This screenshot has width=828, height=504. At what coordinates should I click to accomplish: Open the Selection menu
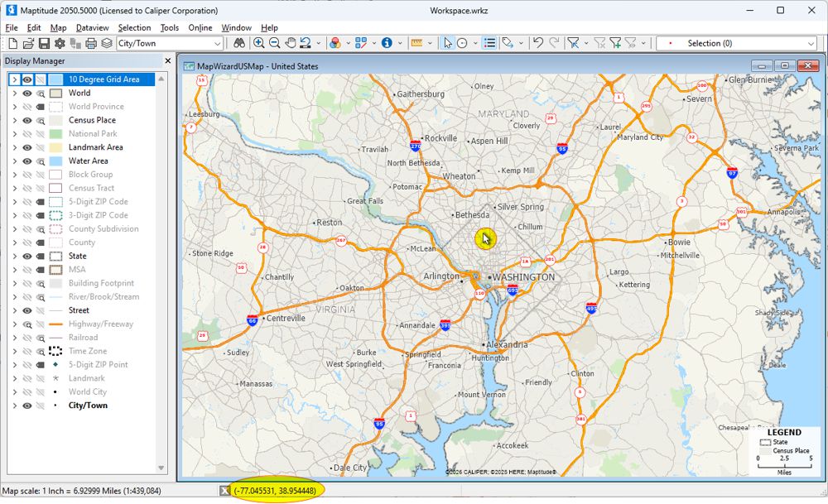tap(134, 28)
